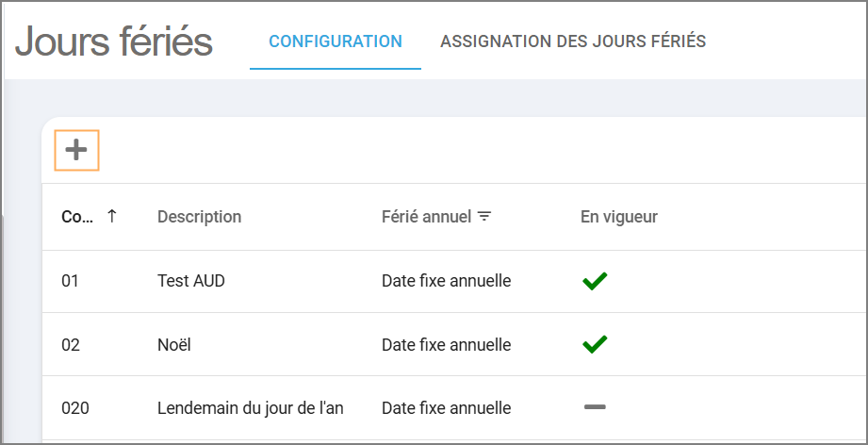Image resolution: width=868 pixels, height=445 pixels.
Task: Select the row with code 01
Action: click(71, 281)
